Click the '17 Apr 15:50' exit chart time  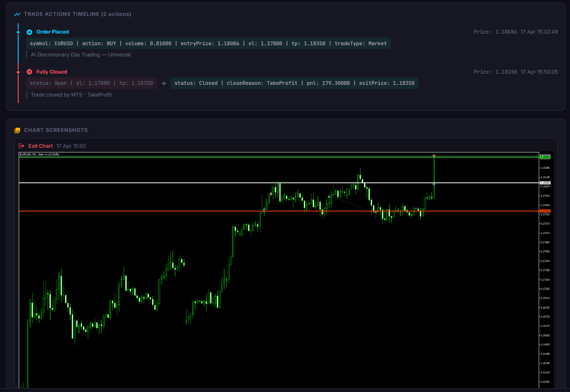click(x=71, y=146)
